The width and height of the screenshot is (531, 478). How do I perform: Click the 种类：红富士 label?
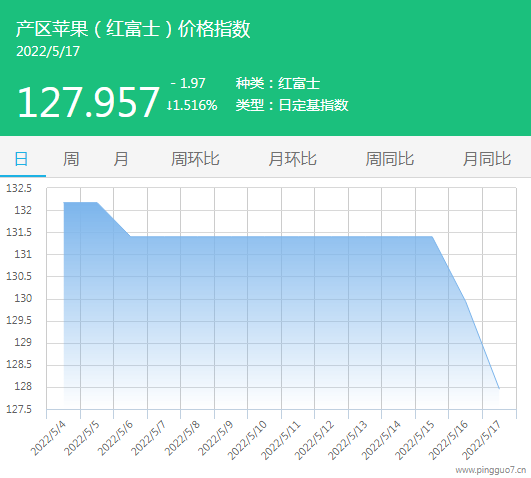point(278,83)
